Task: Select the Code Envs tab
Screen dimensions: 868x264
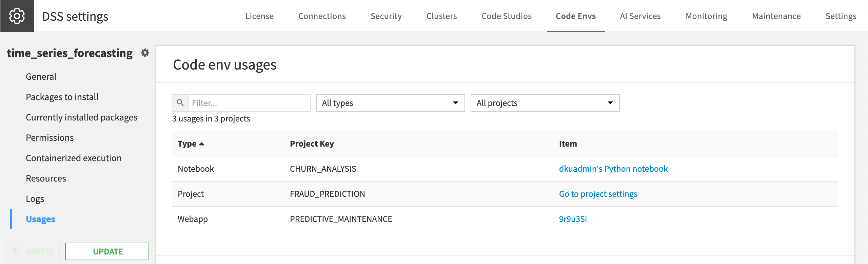Action: click(x=576, y=16)
